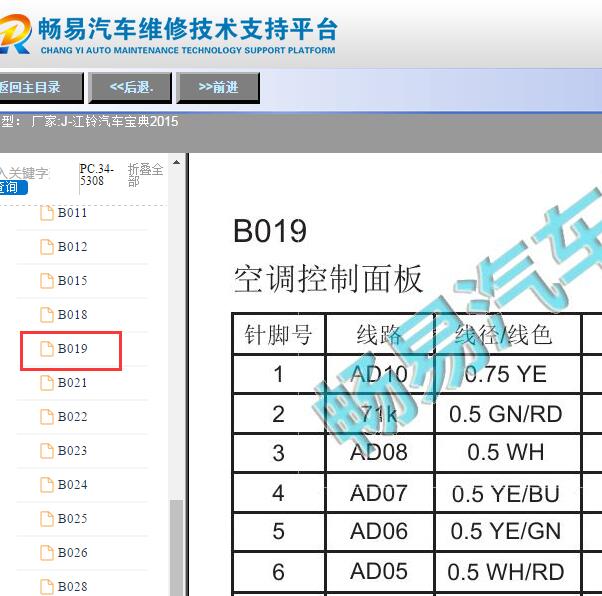
Task: Click the file icon beside B019
Action: pyautogui.click(x=47, y=349)
